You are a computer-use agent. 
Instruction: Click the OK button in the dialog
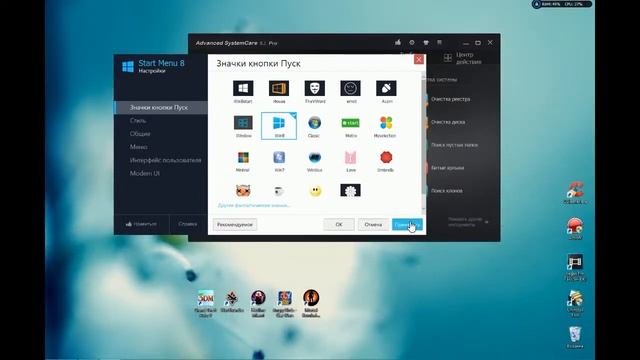pos(339,224)
